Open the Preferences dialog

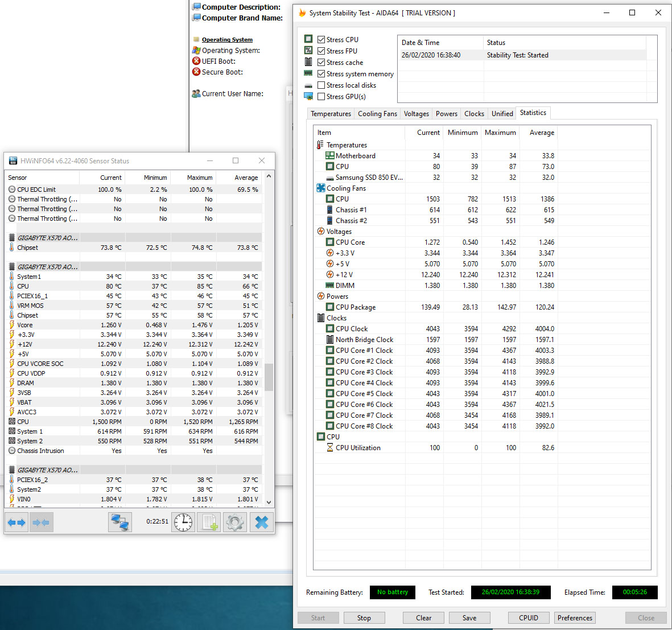tap(575, 617)
